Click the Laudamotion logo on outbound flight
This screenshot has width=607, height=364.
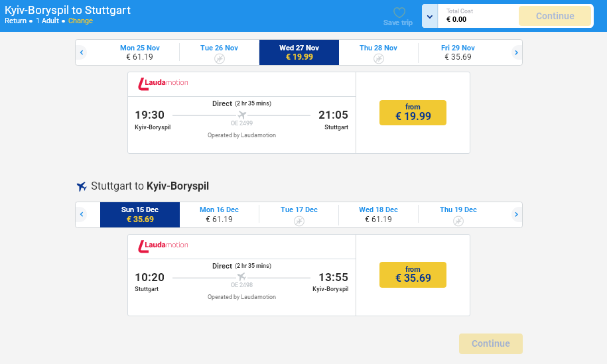point(163,84)
